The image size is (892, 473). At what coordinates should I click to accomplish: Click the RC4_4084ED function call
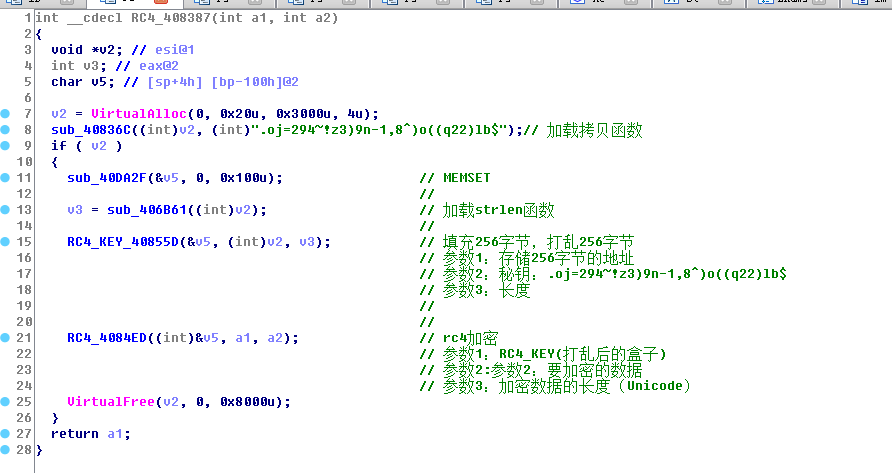pyautogui.click(x=107, y=338)
